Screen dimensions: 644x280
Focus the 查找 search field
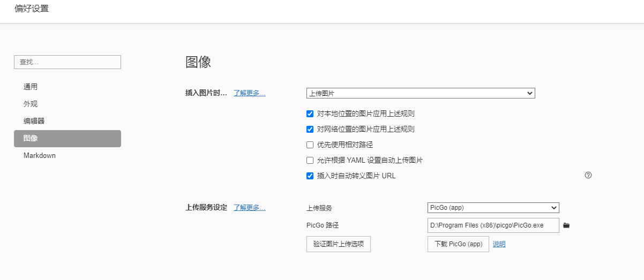point(68,62)
